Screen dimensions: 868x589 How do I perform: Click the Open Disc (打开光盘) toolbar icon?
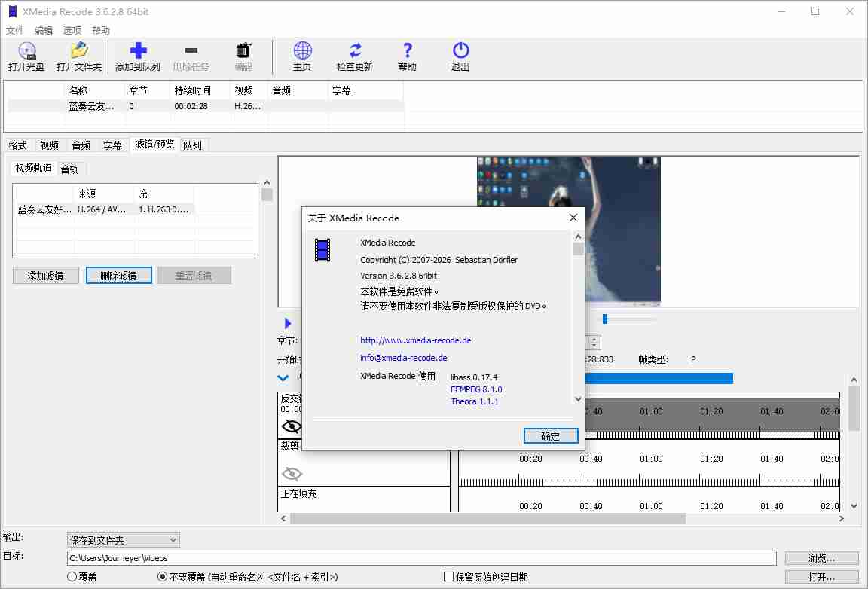26,51
